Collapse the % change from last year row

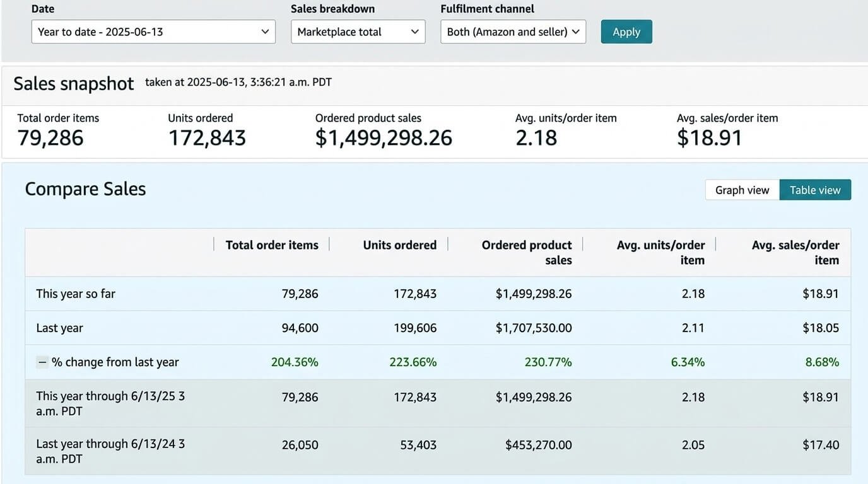click(42, 362)
